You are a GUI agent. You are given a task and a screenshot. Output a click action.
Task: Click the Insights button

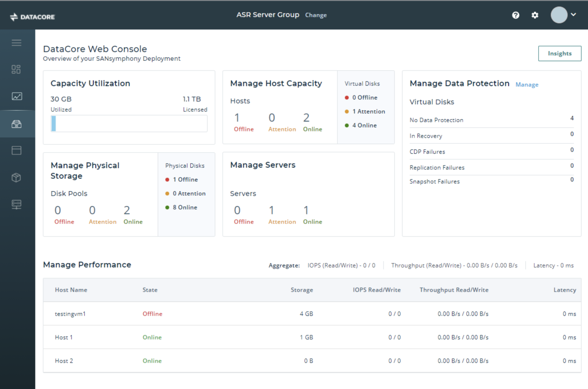[x=560, y=53]
